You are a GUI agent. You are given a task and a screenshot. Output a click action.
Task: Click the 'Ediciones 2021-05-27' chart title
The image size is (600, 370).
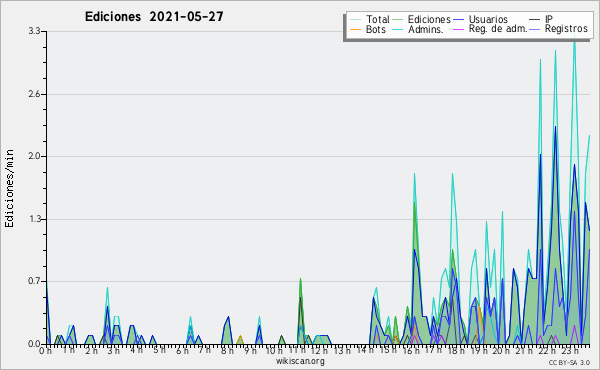point(154,17)
